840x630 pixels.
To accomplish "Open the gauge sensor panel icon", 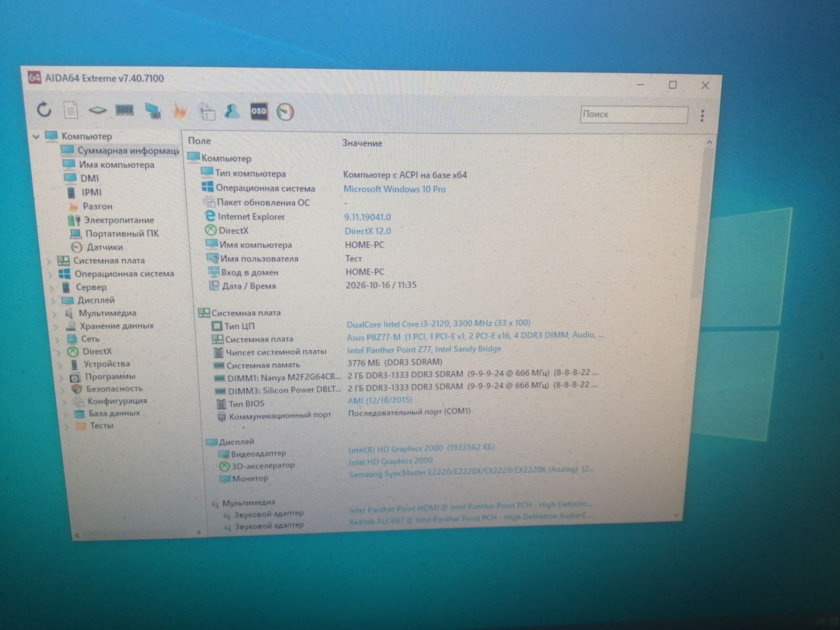I will pyautogui.click(x=285, y=111).
